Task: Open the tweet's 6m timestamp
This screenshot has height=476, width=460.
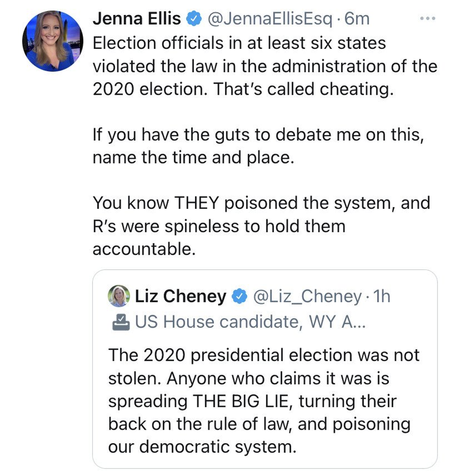Action: point(357,19)
